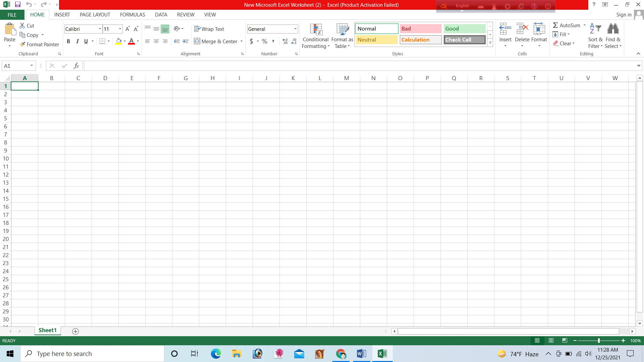Apply Percent Style format

coord(265,41)
